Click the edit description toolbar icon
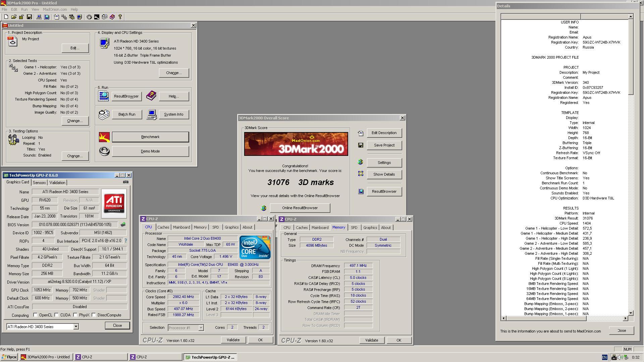Screen dimensions: 644x362 (x=56, y=17)
